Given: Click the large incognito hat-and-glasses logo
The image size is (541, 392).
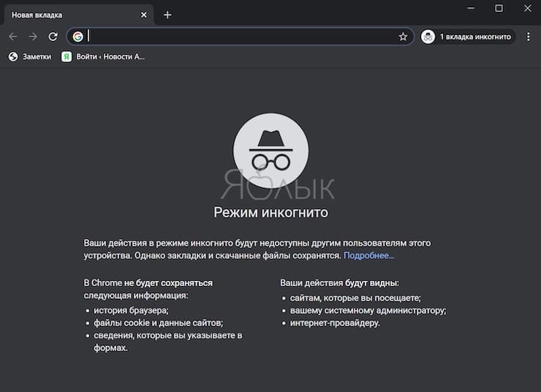Looking at the screenshot, I should pyautogui.click(x=270, y=151).
